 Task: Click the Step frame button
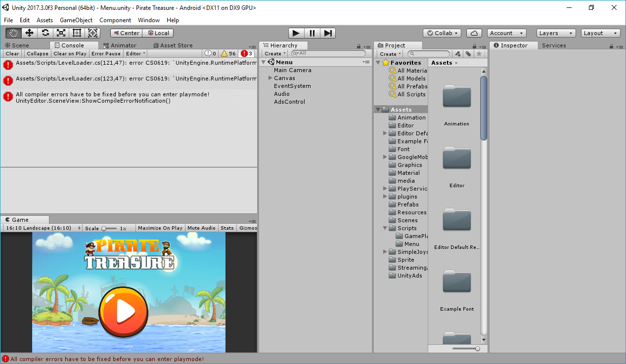tap(328, 33)
